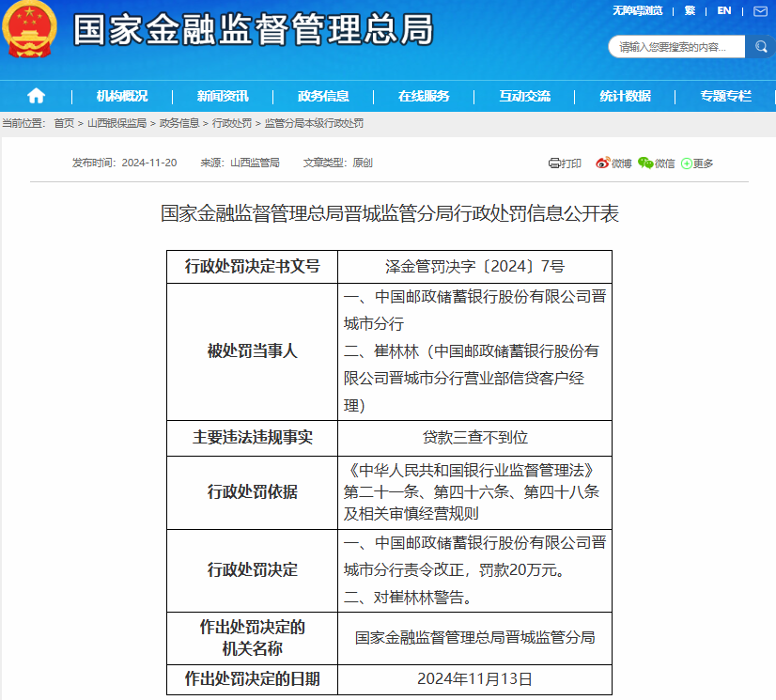Click the green plus 更多 icon
Viewport: 776px width, 700px height.
coord(687,163)
